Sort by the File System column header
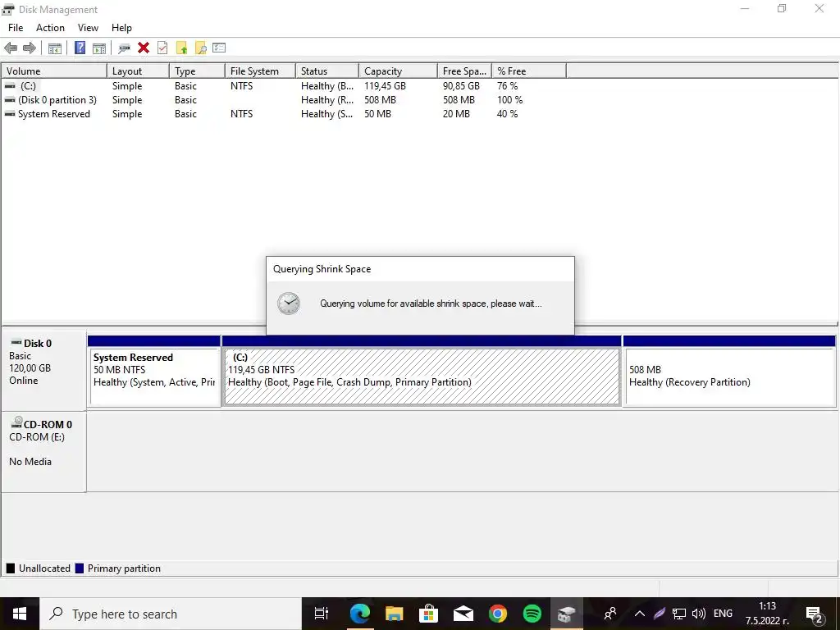 tap(260, 71)
